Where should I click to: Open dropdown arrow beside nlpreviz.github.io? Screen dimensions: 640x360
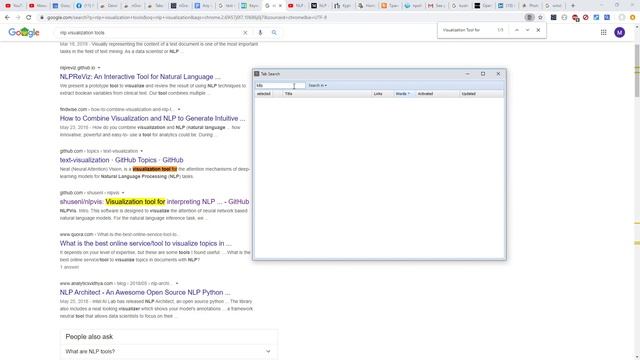coord(99,68)
